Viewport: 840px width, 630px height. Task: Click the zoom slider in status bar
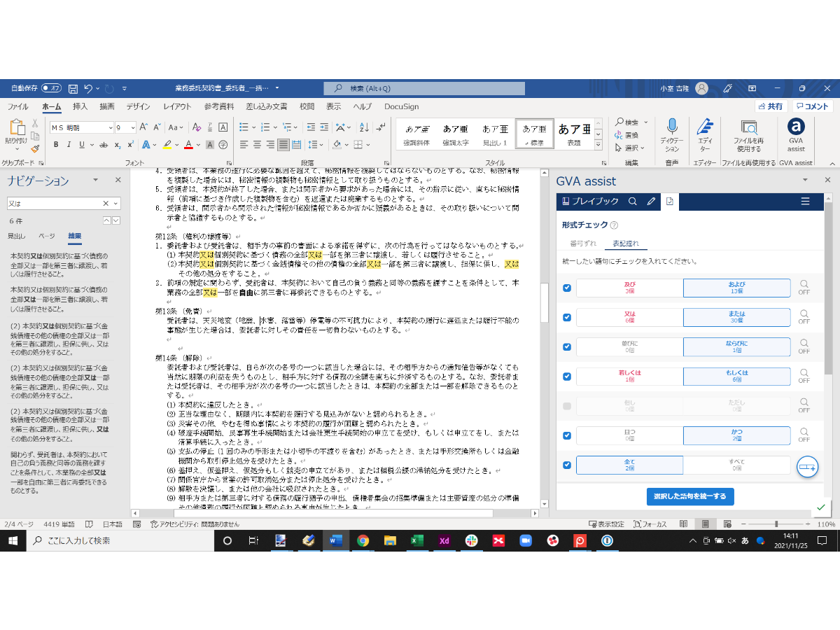click(x=776, y=524)
